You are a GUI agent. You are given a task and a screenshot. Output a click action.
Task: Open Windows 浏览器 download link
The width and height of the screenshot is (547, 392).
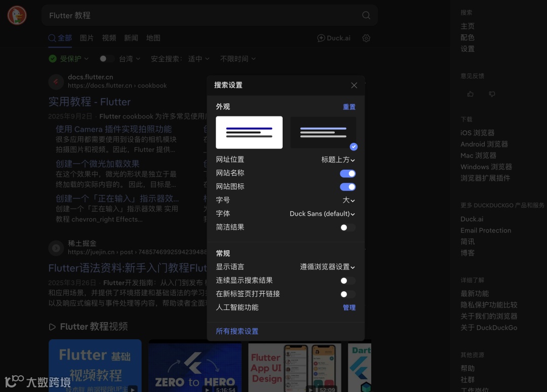[486, 167]
